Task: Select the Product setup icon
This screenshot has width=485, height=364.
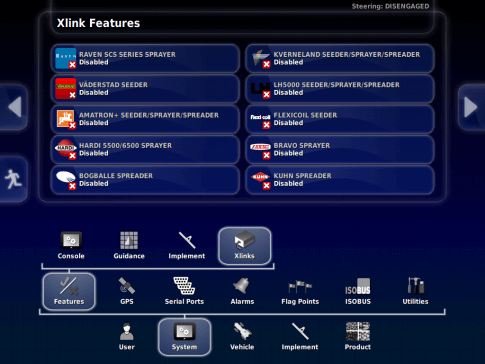Action: coord(358,337)
